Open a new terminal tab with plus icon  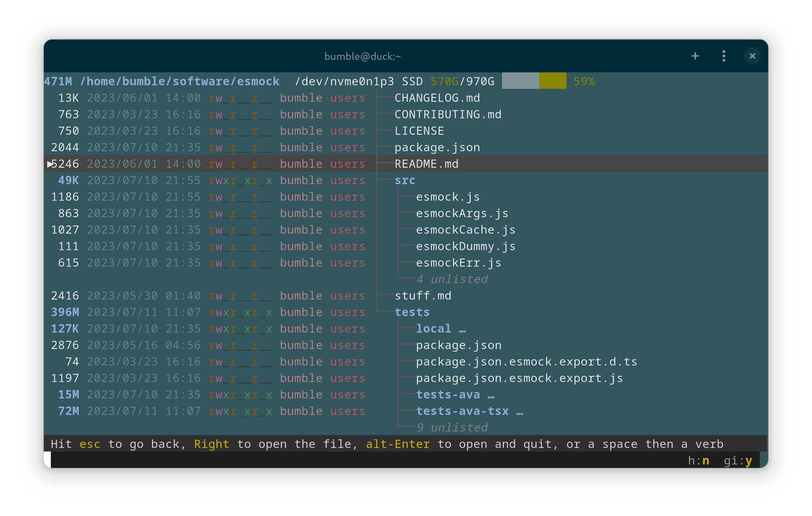(x=695, y=56)
